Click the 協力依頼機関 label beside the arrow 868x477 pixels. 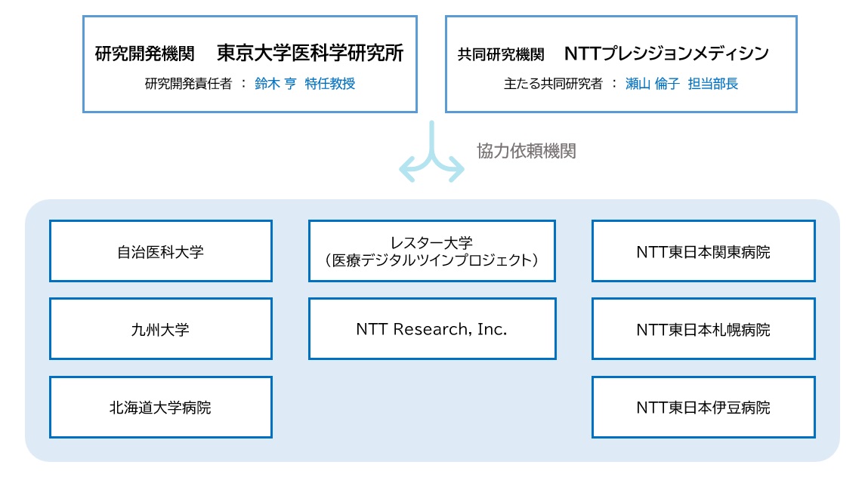[x=526, y=151]
